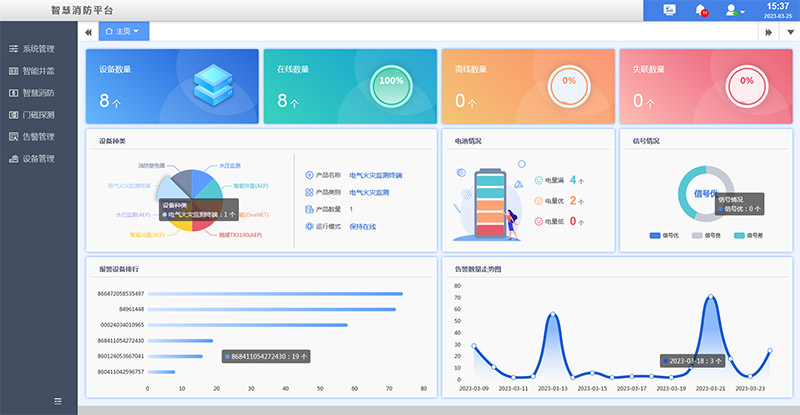Viewport: 800px width, 415px height.
Task: Collapse sidebar using bottom hamburger icon
Action: pyautogui.click(x=58, y=401)
